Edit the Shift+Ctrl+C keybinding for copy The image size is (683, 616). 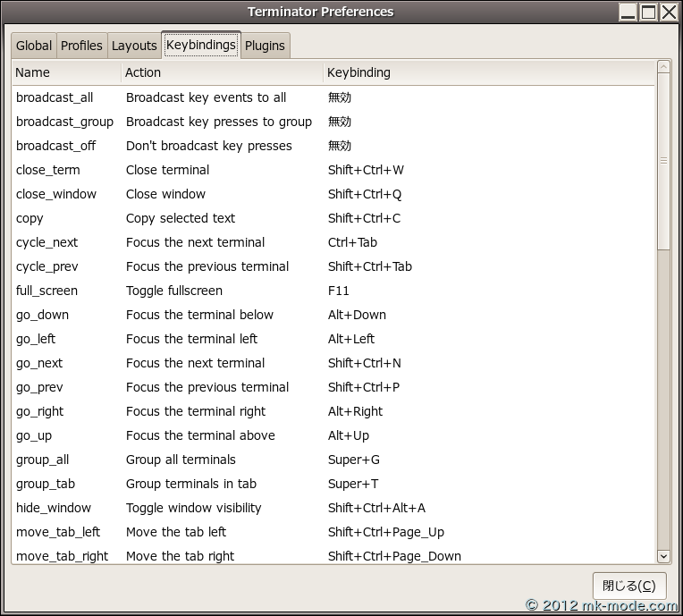(364, 218)
